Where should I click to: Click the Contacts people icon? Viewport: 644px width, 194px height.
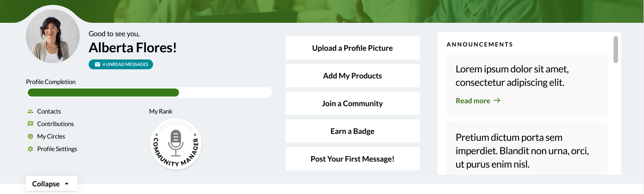[30, 111]
